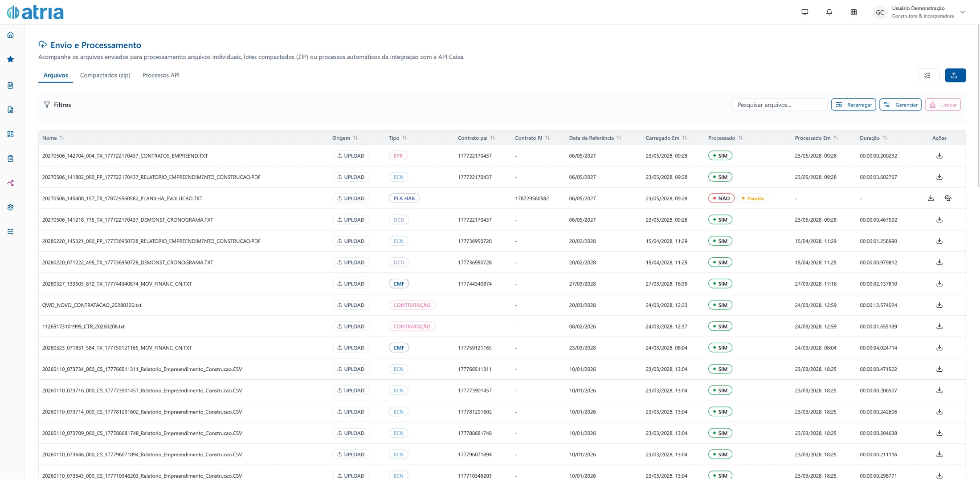Click the NÃO processed badge
The height and width of the screenshot is (479, 980).
721,199
